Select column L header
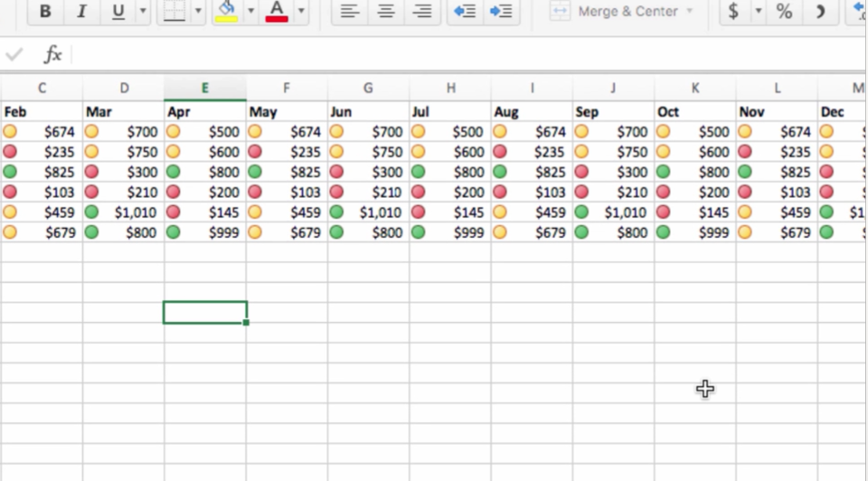 pos(777,88)
